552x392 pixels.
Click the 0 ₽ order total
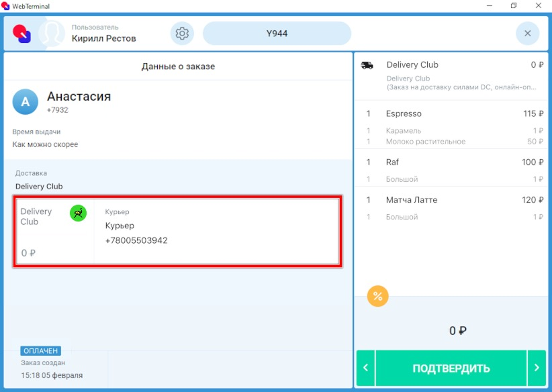[x=458, y=331]
